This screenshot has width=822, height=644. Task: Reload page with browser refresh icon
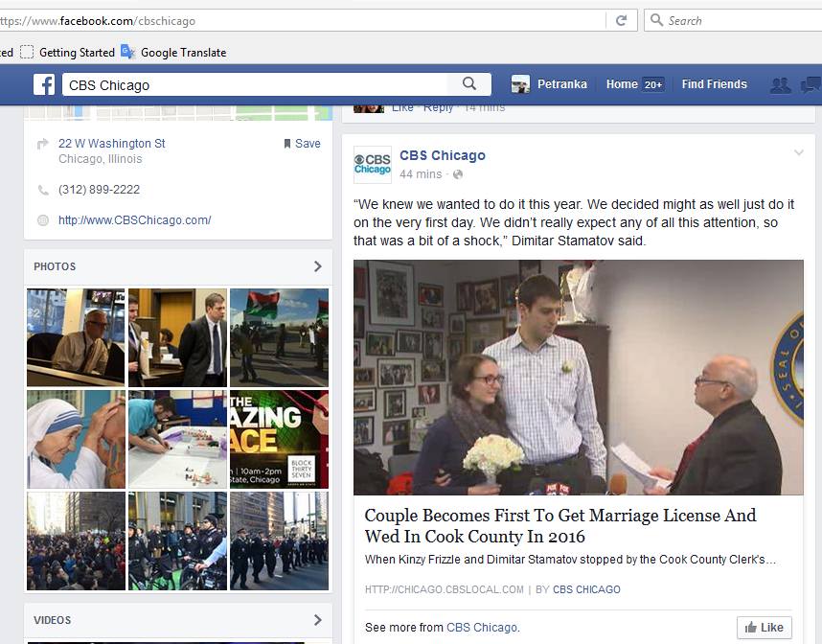pos(621,20)
